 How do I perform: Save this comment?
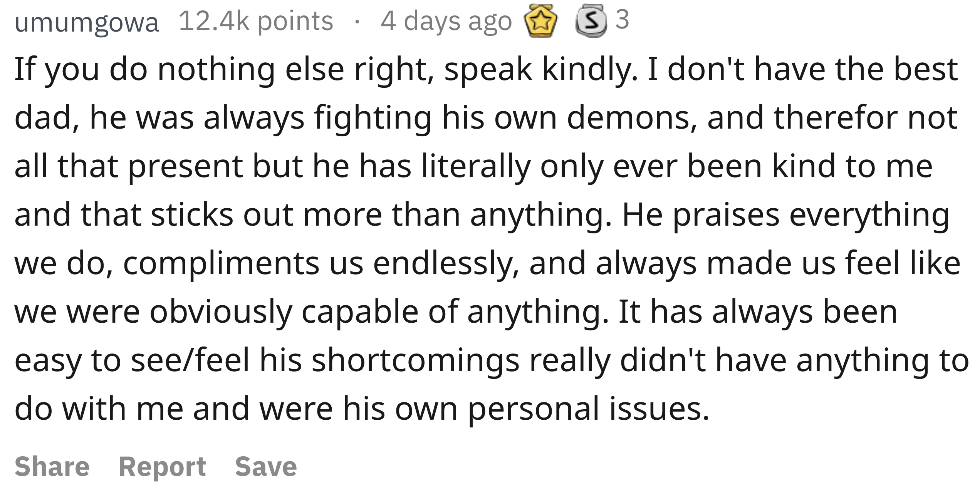266,466
